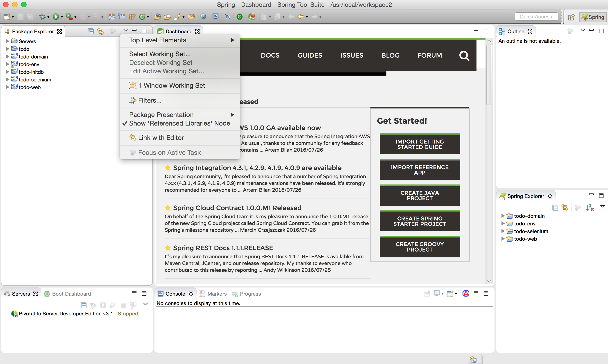This screenshot has width=608, height=364.
Task: Enable Link with Editor in the menu
Action: (x=161, y=137)
